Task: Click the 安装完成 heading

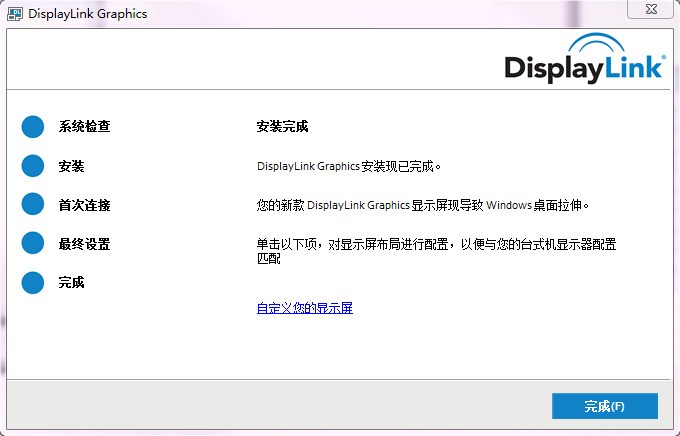Action: 282,127
